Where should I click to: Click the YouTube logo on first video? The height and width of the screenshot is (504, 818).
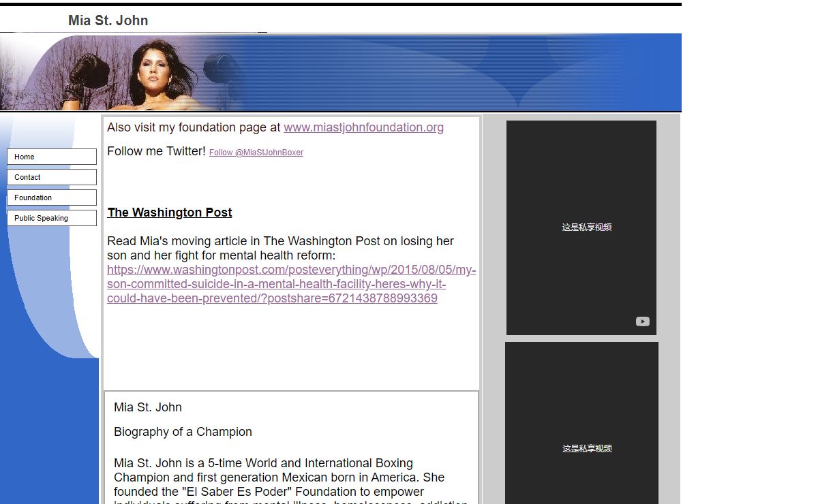pos(643,321)
